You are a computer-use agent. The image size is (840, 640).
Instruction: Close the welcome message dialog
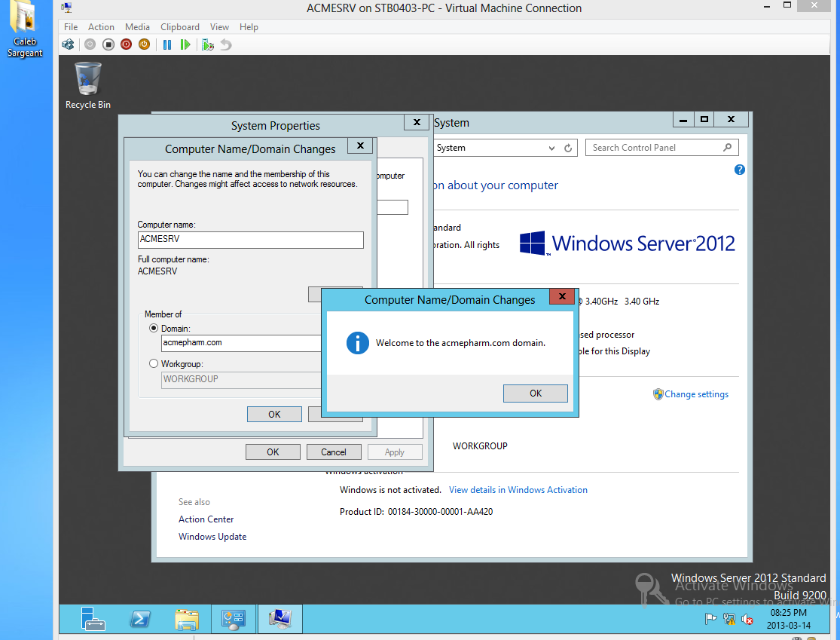coord(561,296)
